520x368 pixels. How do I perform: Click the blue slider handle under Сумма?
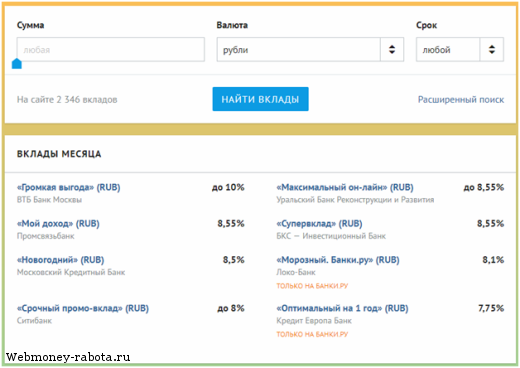[x=17, y=64]
